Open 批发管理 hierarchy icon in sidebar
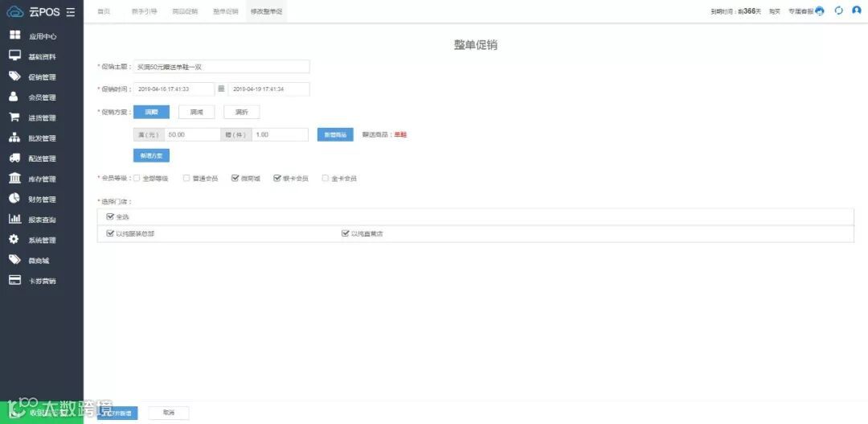868x424 pixels. 15,138
